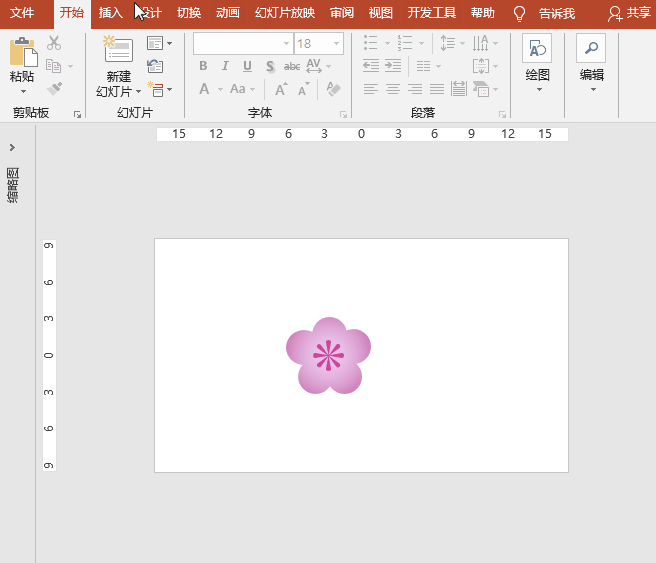Click the Reset slide icon
The image size is (656, 563).
(155, 66)
